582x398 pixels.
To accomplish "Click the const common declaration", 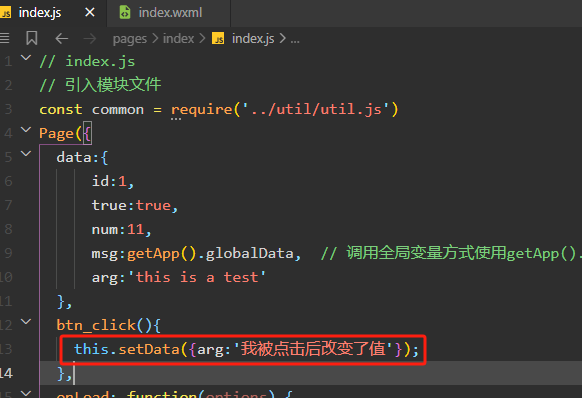I will (91, 110).
